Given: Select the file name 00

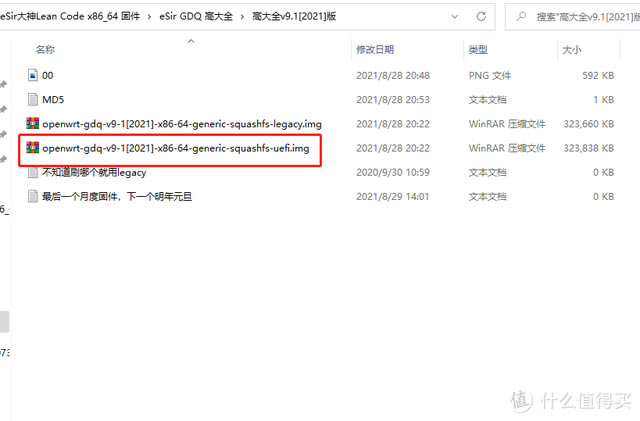Looking at the screenshot, I should point(48,76).
